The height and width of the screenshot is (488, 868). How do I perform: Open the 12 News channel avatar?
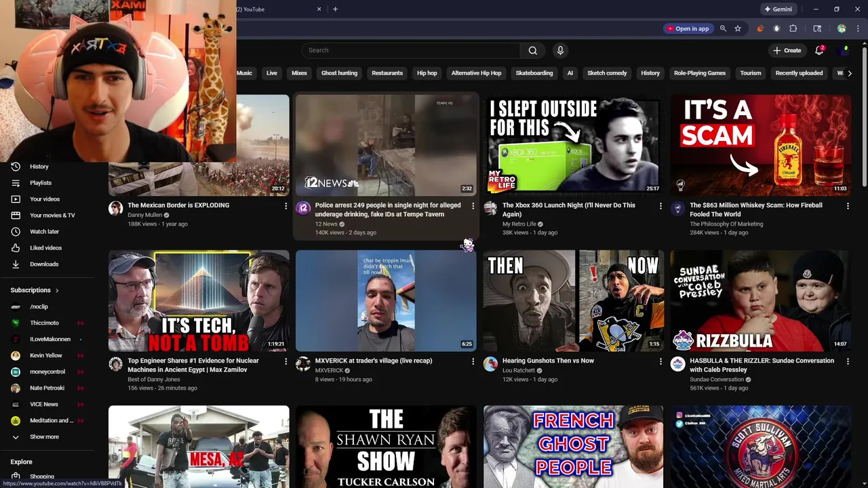303,209
